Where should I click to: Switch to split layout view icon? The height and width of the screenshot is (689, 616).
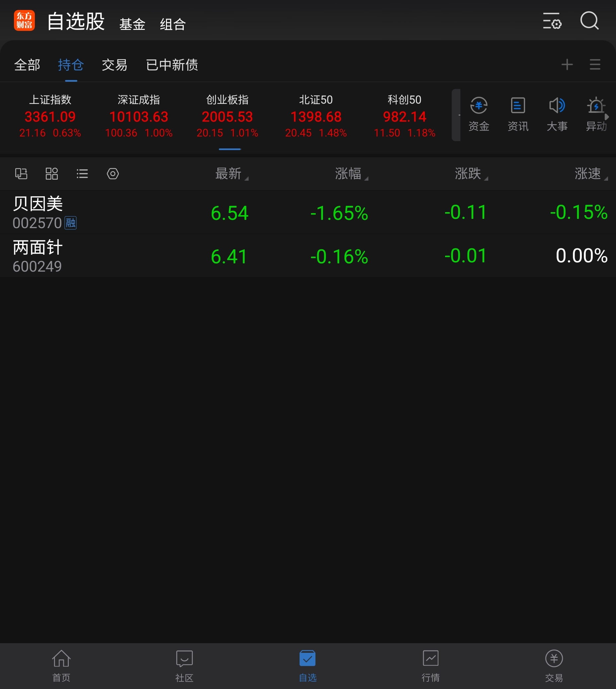[x=21, y=174]
